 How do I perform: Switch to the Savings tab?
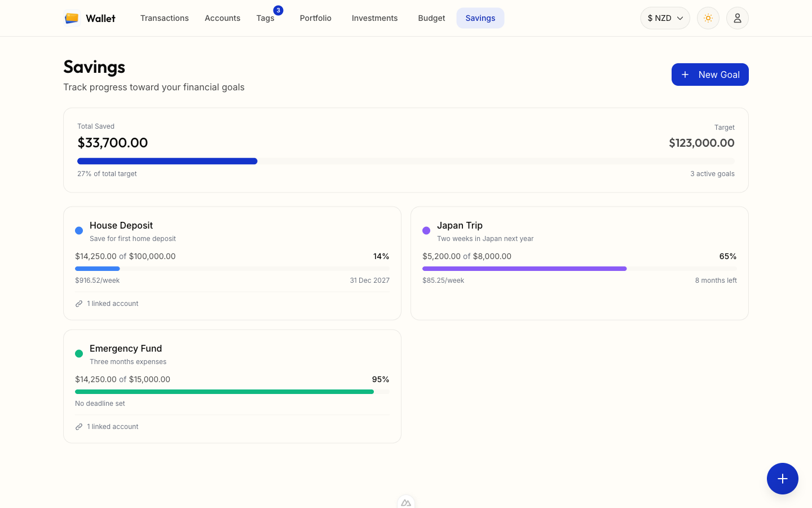tap(480, 17)
